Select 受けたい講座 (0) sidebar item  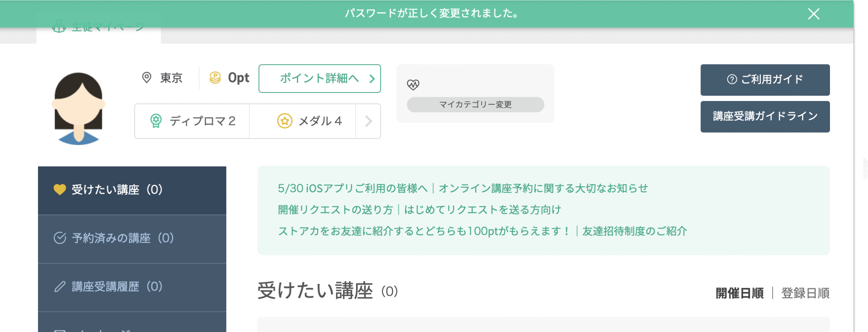pos(132,190)
